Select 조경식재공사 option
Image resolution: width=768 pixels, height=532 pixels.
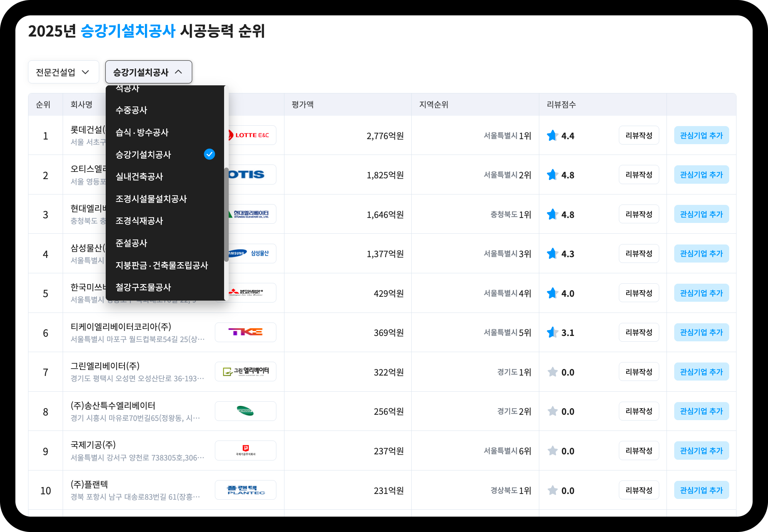(x=165, y=221)
